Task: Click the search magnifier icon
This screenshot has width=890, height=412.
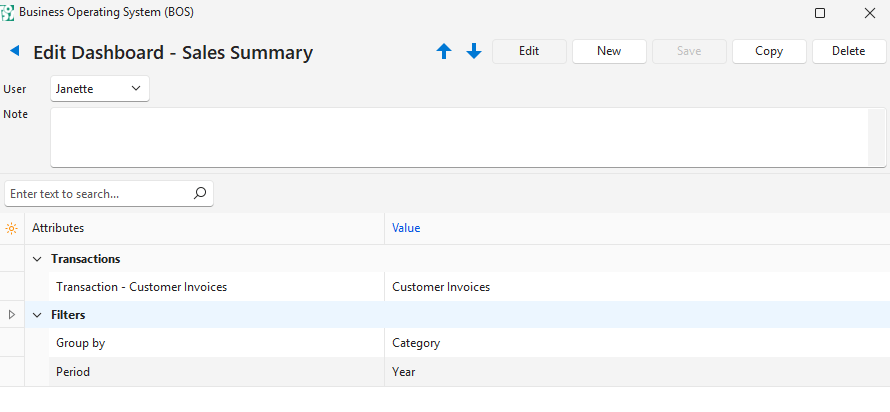Action: click(x=199, y=193)
